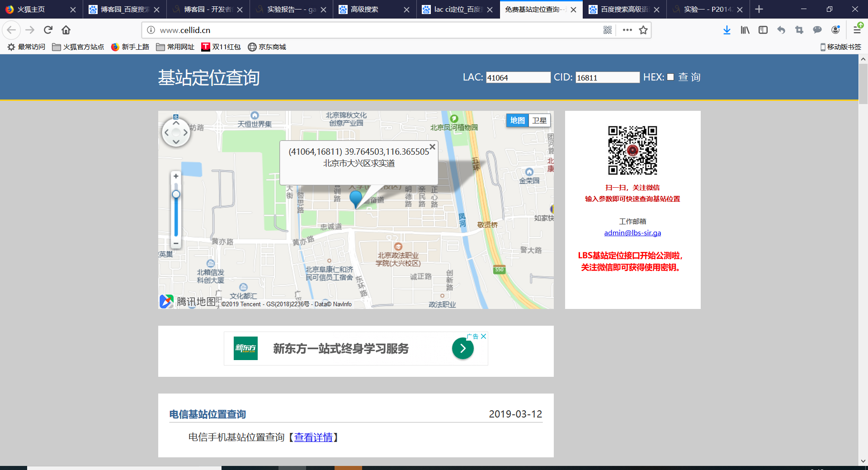Open the page QR code icon
Image resolution: width=868 pixels, height=470 pixels.
(x=608, y=30)
